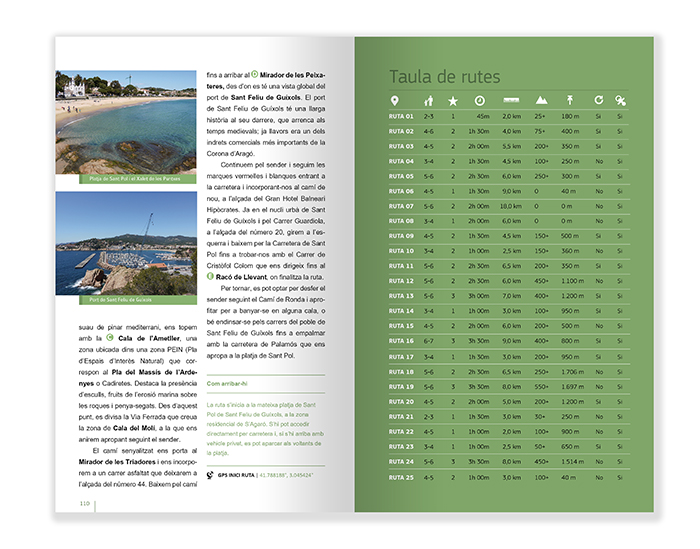Image resolution: width=700 pixels, height=549 pixels.
Task: Click the last header icon beside circular arrow
Action: pos(620,100)
